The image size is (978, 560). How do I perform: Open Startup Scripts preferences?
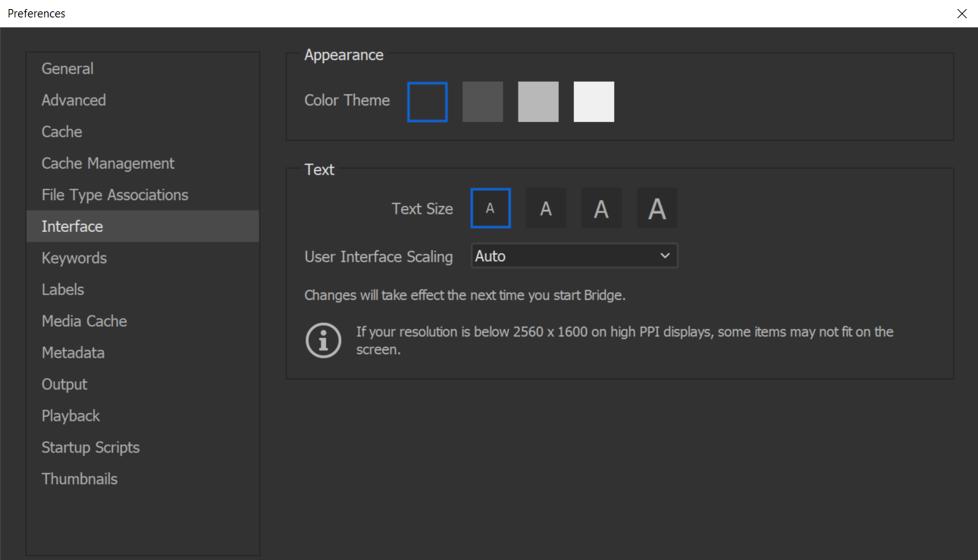(x=90, y=447)
